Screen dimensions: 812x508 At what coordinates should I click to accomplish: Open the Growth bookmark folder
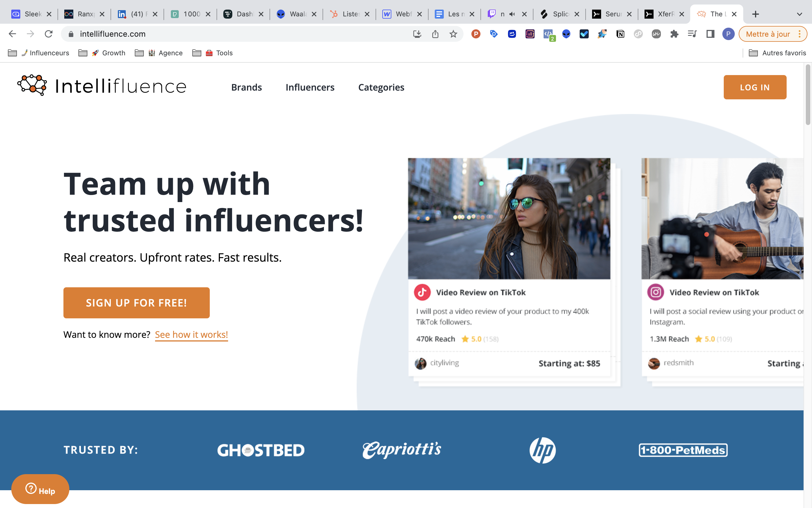click(102, 53)
